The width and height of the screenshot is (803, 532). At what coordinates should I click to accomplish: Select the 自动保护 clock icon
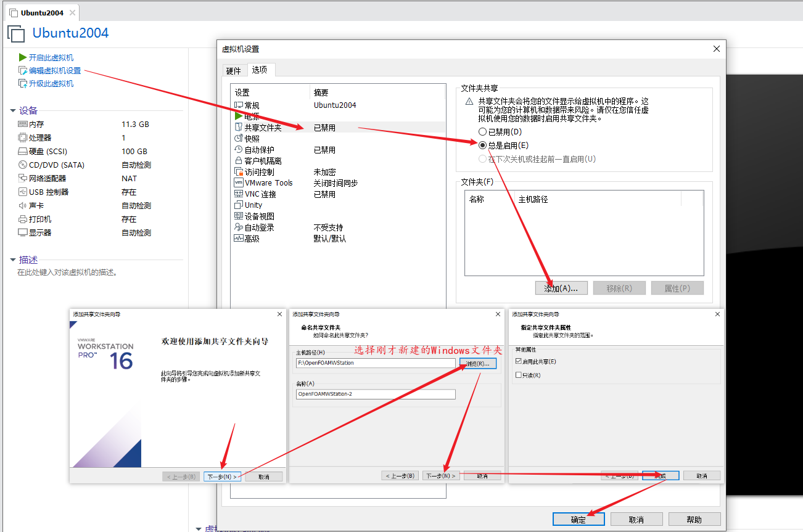pos(239,150)
